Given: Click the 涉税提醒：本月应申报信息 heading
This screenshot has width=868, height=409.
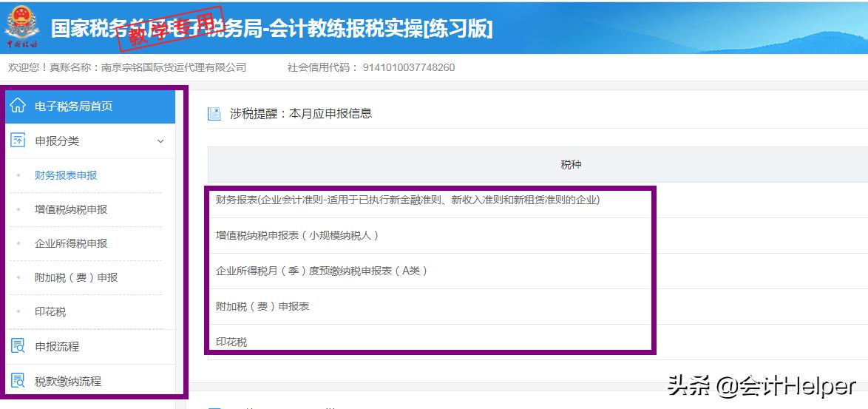Looking at the screenshot, I should (x=301, y=114).
